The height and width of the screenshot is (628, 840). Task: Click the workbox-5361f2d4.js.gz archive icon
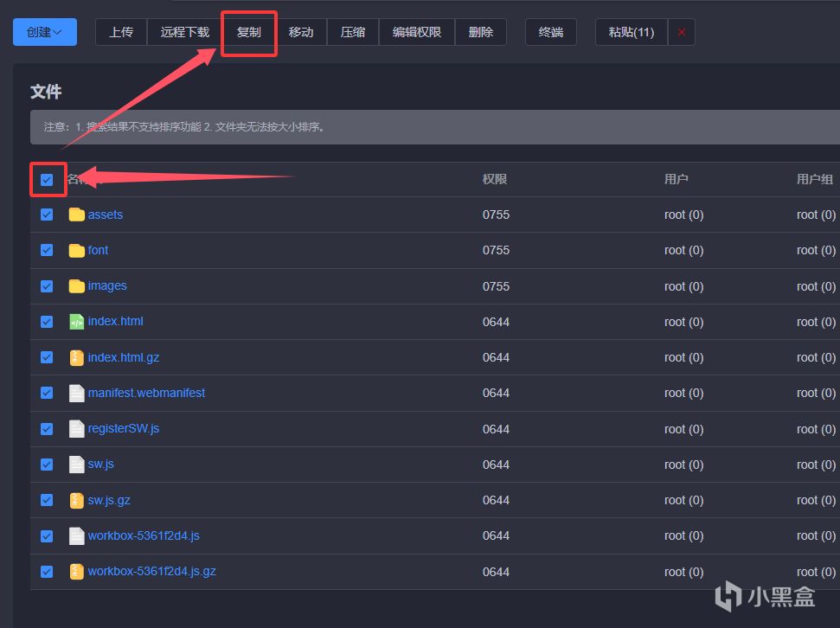77,571
